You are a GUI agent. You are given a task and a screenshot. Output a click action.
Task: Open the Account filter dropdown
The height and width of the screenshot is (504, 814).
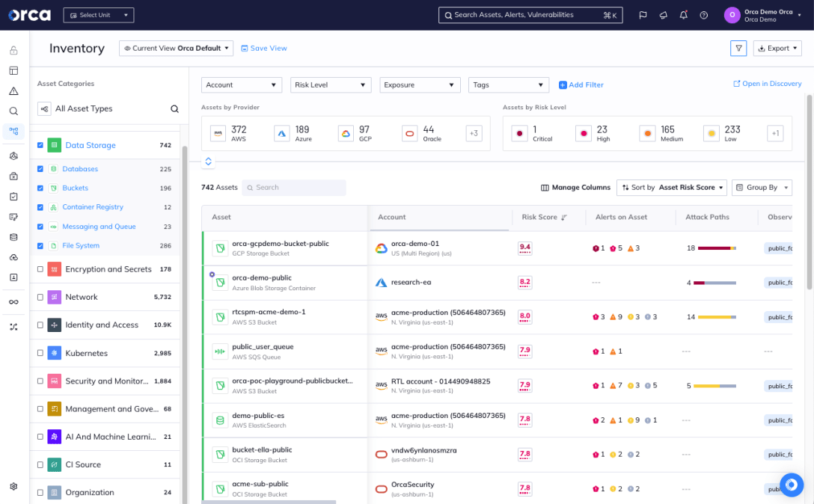[x=242, y=85]
